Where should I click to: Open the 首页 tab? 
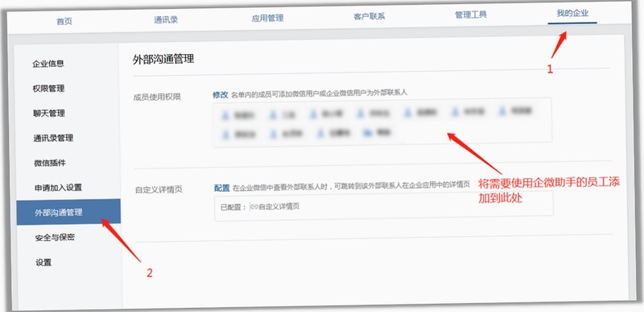coord(64,22)
